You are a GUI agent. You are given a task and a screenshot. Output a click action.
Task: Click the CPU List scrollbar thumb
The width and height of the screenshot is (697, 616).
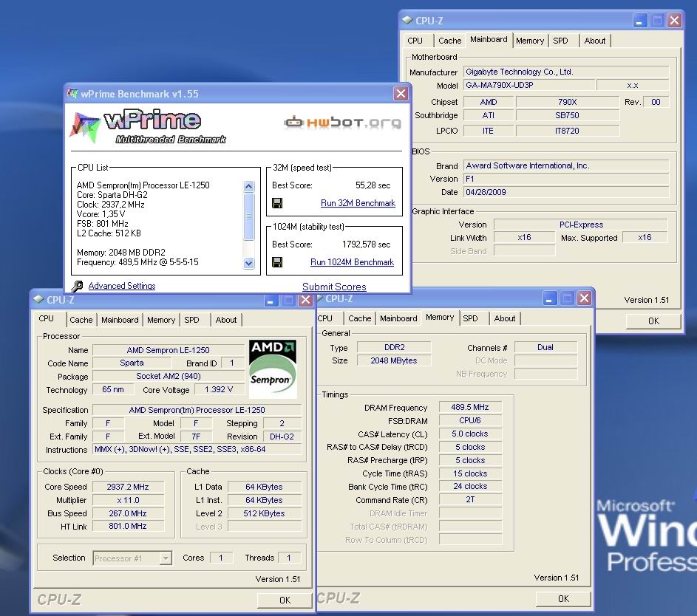click(249, 216)
